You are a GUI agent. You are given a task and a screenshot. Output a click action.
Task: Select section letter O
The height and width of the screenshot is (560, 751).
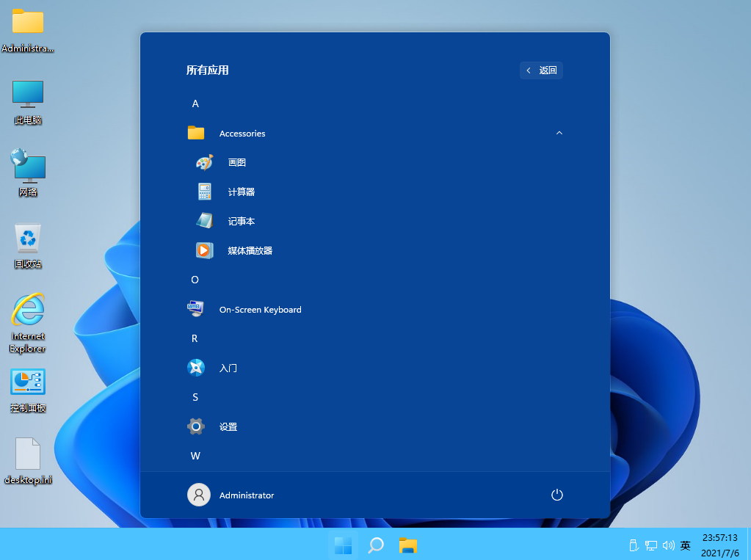[x=195, y=280]
